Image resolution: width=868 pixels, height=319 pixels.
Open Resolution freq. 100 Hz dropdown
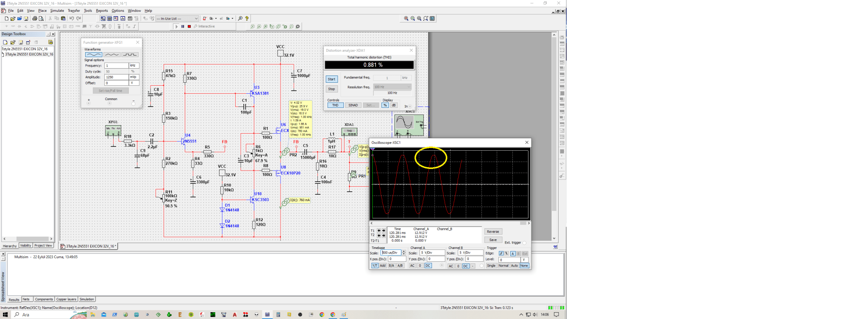click(392, 87)
